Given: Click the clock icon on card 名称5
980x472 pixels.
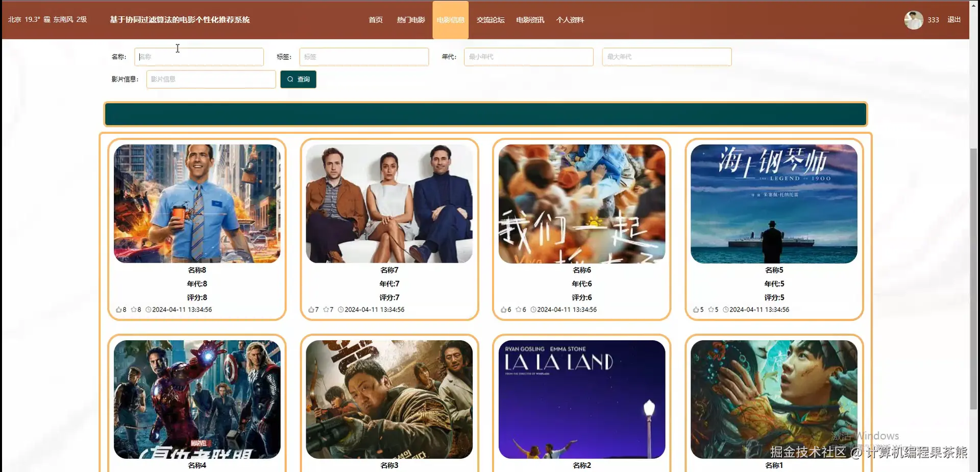Looking at the screenshot, I should pos(726,310).
